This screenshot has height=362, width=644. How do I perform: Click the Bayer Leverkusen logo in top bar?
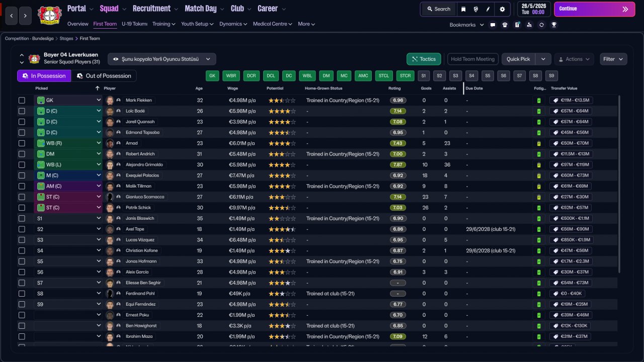point(49,16)
